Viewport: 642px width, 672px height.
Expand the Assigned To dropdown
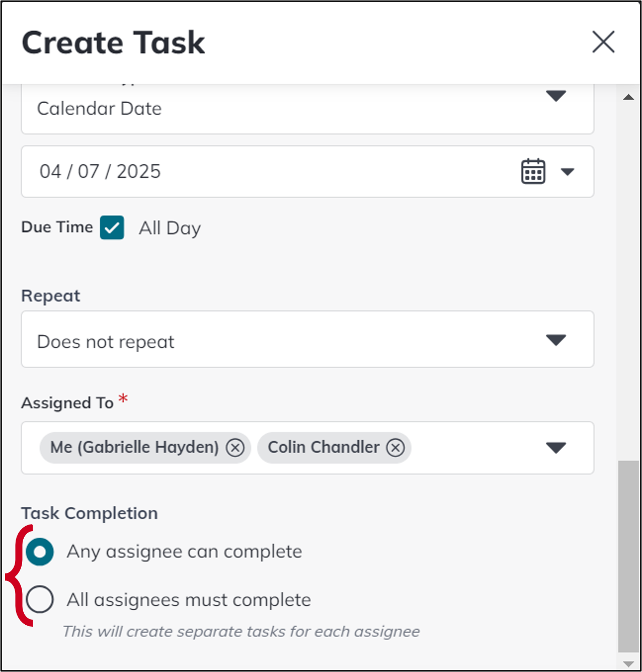tap(556, 447)
